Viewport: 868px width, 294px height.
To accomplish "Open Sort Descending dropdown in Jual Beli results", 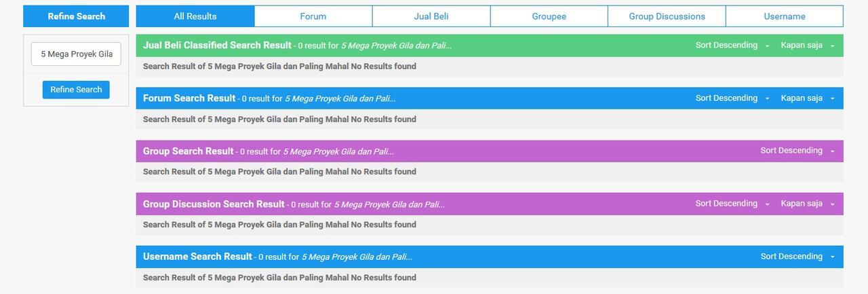I will pyautogui.click(x=732, y=45).
